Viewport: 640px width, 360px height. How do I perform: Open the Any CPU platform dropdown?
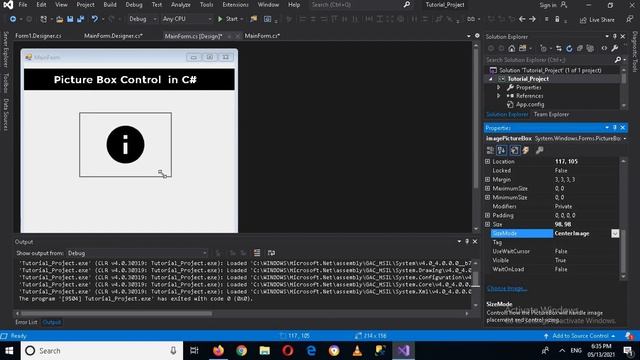pos(187,19)
